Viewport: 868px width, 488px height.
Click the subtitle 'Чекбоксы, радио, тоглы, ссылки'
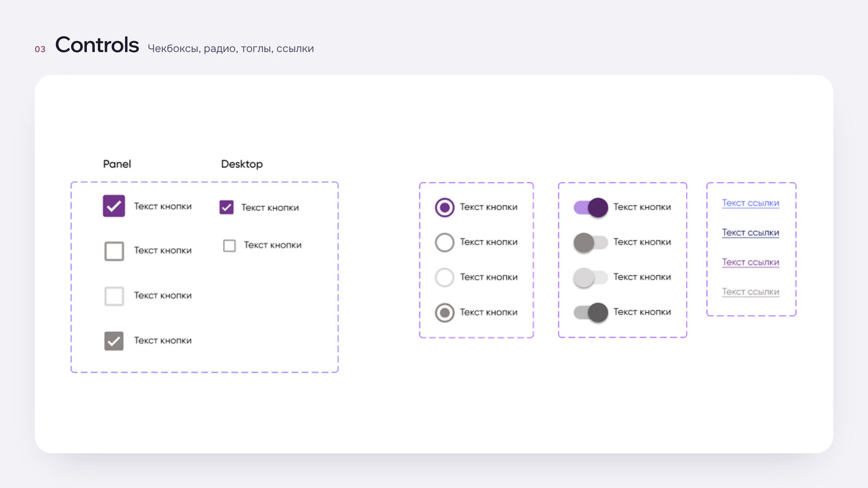[230, 49]
